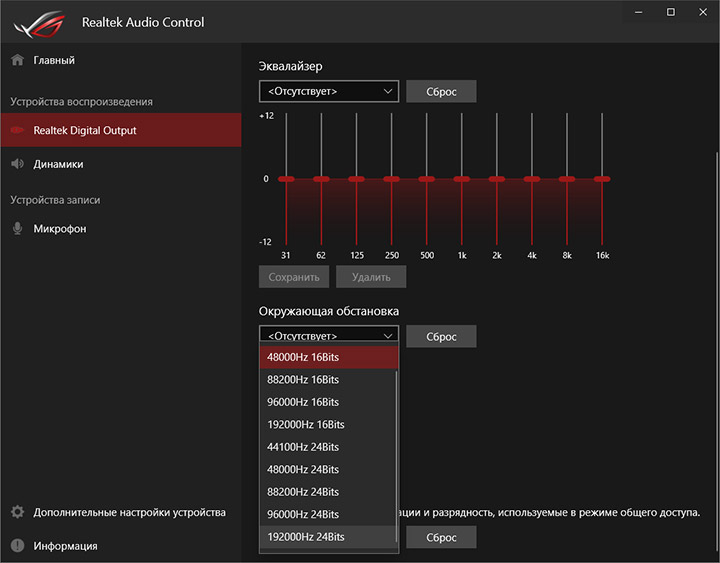This screenshot has width=720, height=563.
Task: Click the 2k equalizer slider handle
Action: pyautogui.click(x=496, y=179)
